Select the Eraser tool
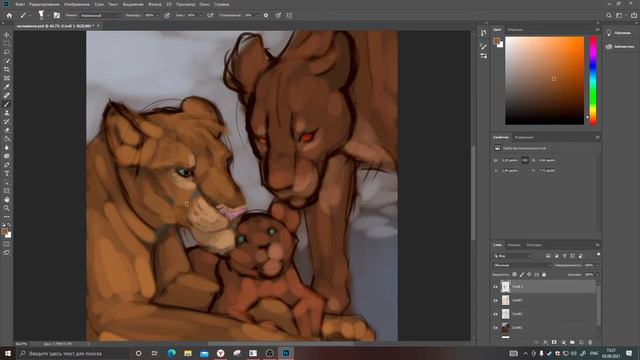Screen dimensions: 640x360 click(7, 130)
